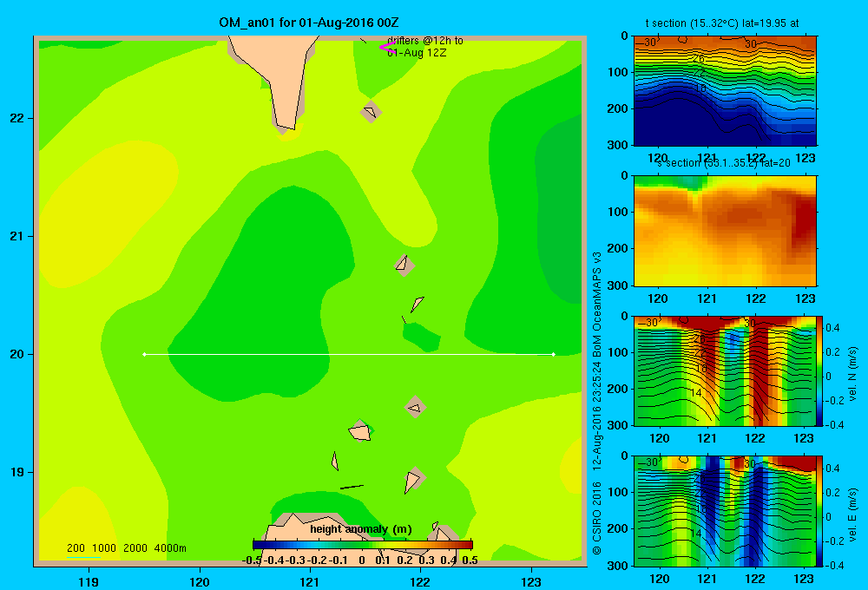
Task: Click the right endpoint of white transect line
Action: (554, 354)
